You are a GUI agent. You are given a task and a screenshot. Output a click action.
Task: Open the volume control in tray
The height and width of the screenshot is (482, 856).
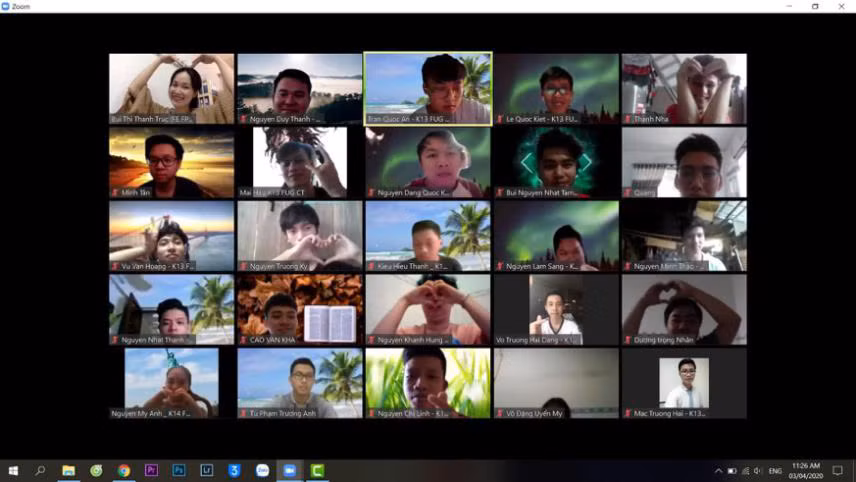758,471
